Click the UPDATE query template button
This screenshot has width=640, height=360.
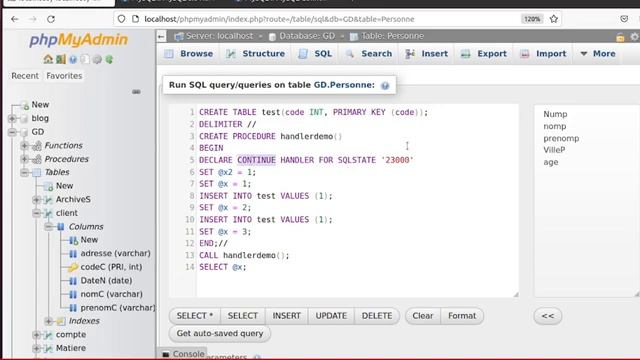pyautogui.click(x=331, y=316)
